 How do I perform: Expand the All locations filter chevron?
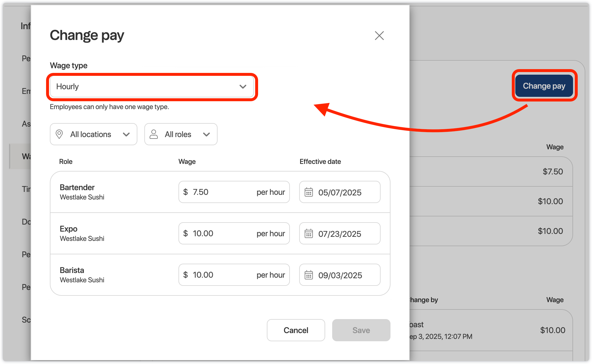[126, 134]
